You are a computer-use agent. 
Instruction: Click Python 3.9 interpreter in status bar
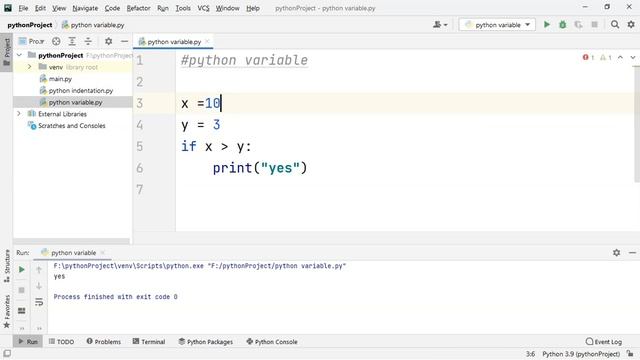pyautogui.click(x=581, y=354)
